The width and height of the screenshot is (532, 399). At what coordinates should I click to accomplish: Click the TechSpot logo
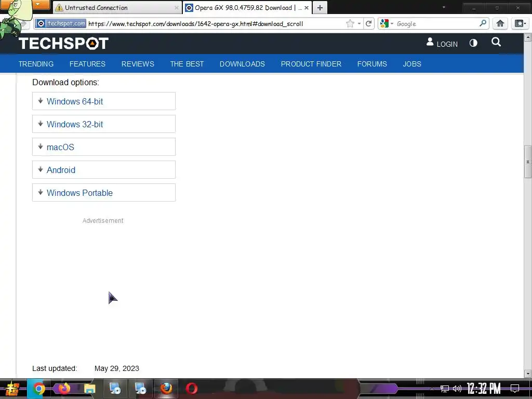[63, 44]
